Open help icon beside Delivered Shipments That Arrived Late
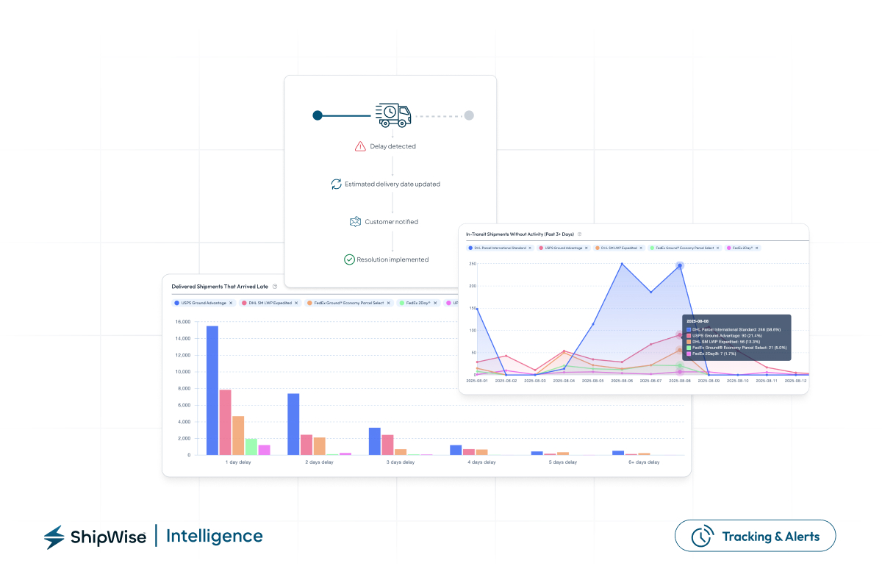Screen dimensions: 882x588 tap(275, 287)
